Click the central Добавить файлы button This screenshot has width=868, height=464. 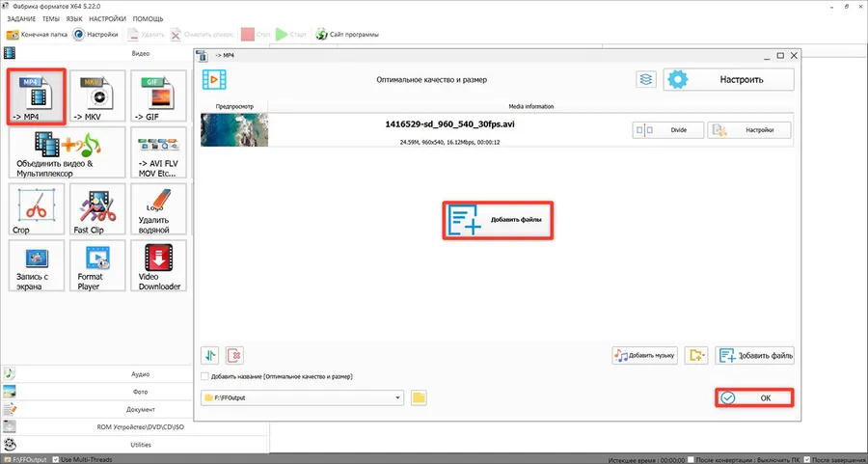point(498,220)
